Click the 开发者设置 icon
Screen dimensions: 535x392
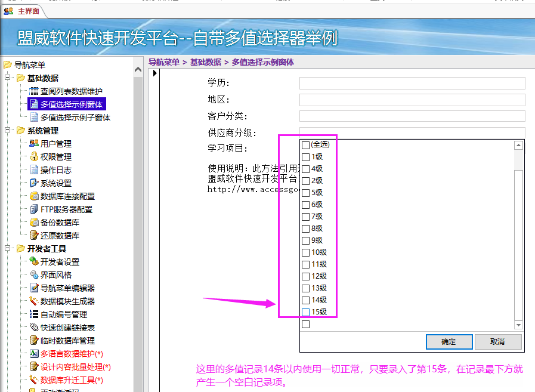click(34, 261)
